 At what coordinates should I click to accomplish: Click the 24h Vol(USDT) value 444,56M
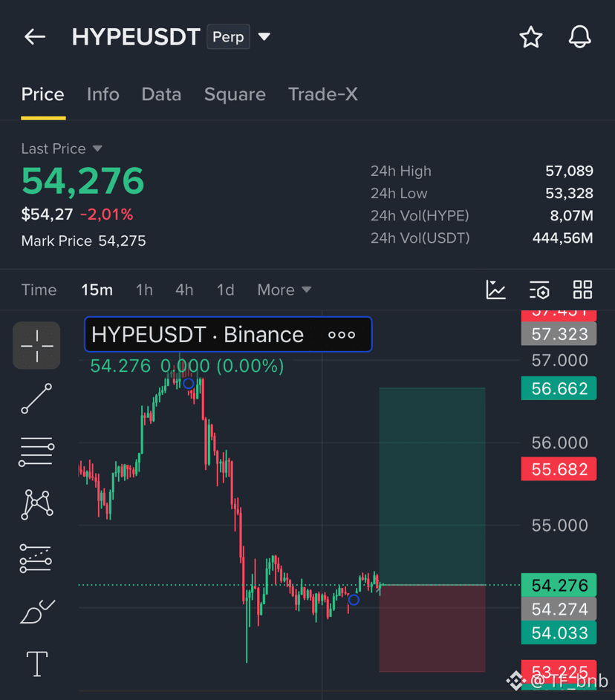pos(563,238)
